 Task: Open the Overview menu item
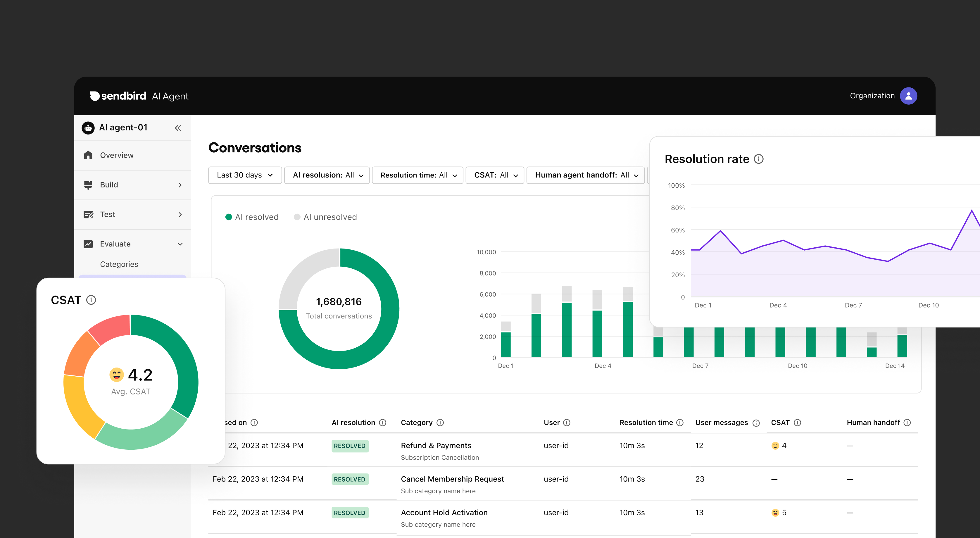tap(116, 155)
